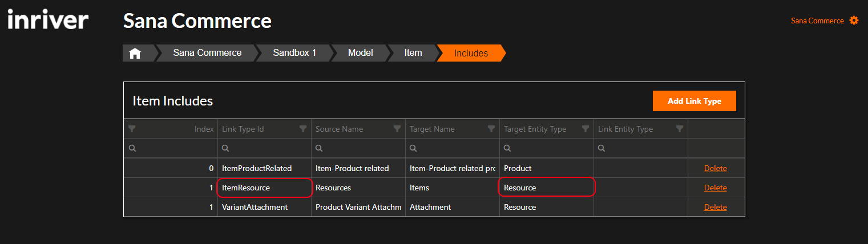The image size is (868, 244).
Task: Open filter on Link Entity Type column
Action: coord(680,129)
